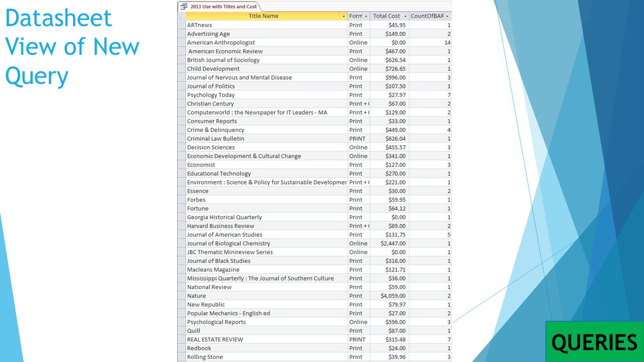The width and height of the screenshot is (644, 362).
Task: Select the 'Journal of Black Studies' cell
Action: click(266, 261)
